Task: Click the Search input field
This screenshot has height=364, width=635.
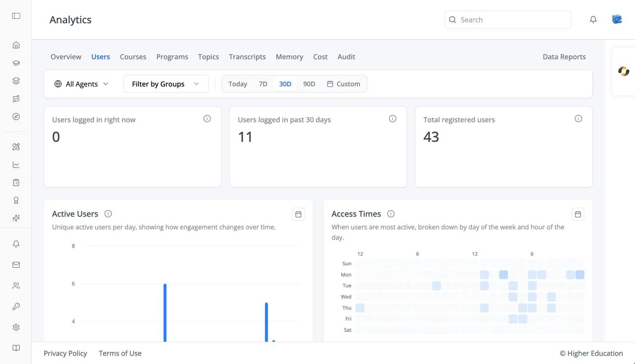Action: pos(508,20)
